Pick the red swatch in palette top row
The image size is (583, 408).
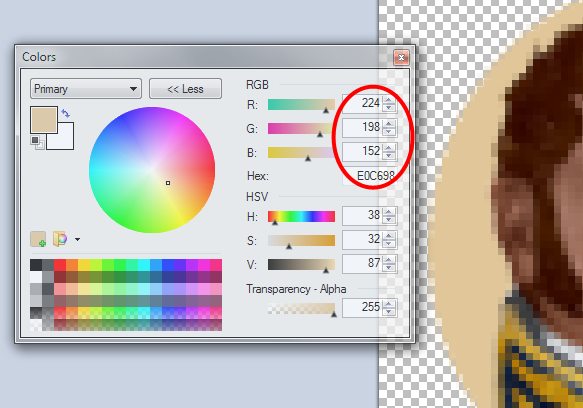coord(60,265)
